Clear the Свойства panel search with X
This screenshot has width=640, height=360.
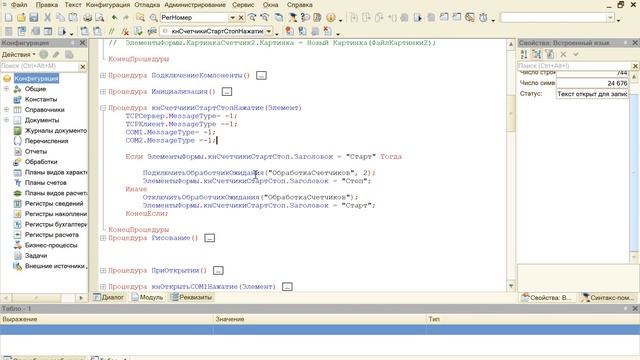tap(635, 66)
